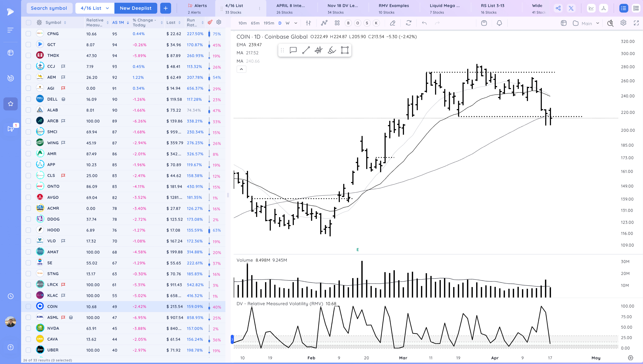Select the 65m timeframe
The width and height of the screenshot is (643, 364).
[255, 23]
